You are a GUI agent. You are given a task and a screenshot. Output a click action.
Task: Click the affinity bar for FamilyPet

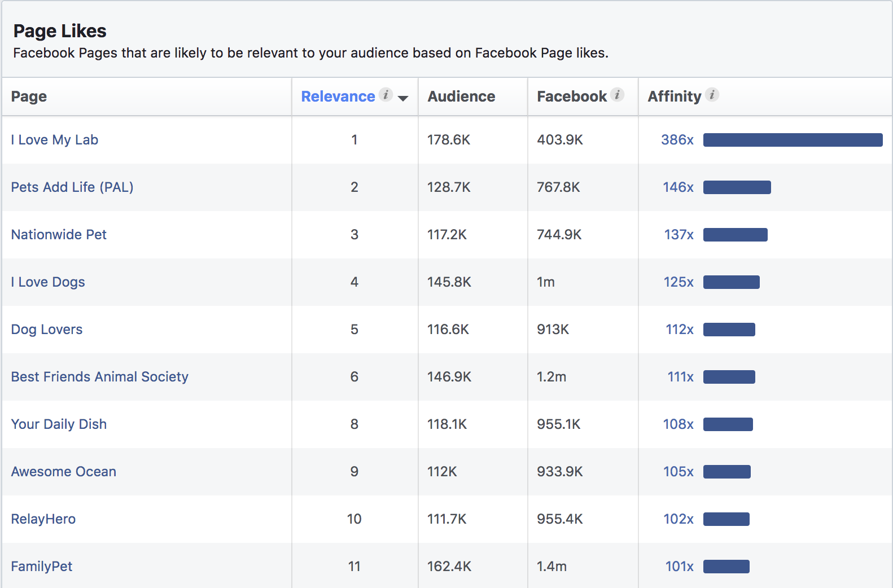[726, 567]
